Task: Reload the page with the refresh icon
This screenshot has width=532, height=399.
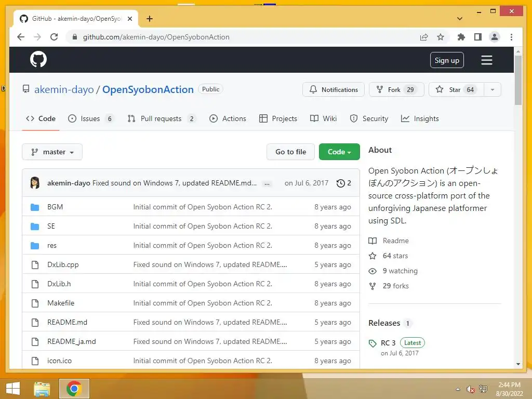Action: [54, 37]
